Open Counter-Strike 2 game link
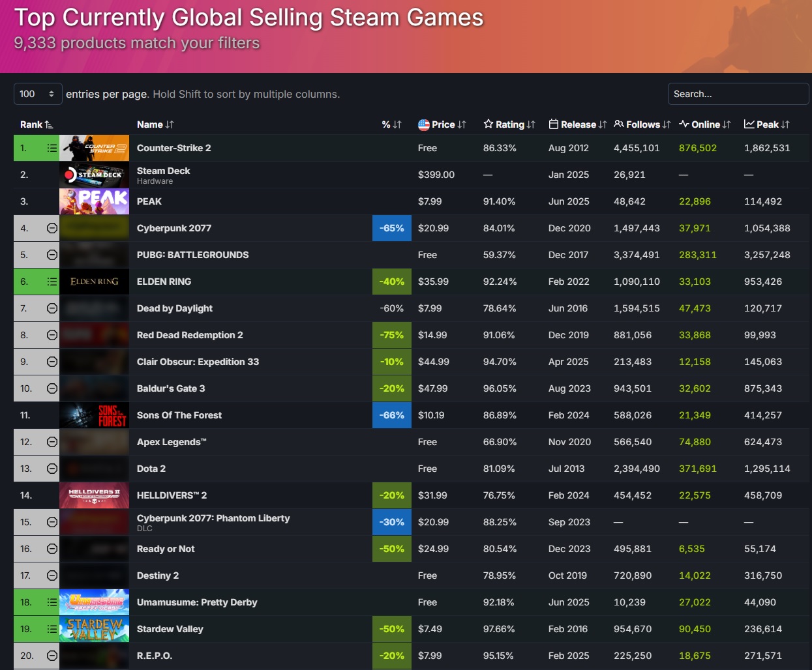 pyautogui.click(x=174, y=148)
